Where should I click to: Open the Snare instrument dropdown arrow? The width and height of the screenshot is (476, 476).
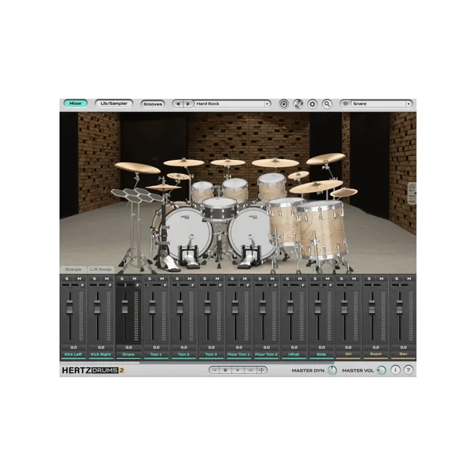point(409,104)
